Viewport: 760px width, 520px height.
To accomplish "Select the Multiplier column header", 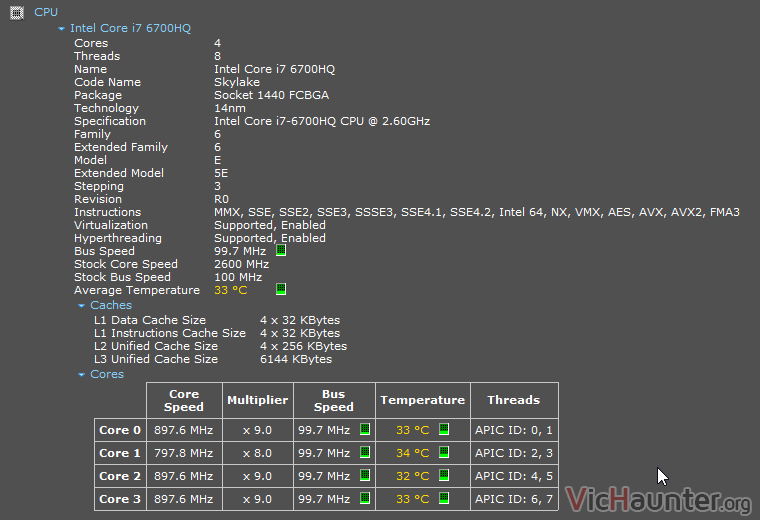I will click(x=258, y=400).
